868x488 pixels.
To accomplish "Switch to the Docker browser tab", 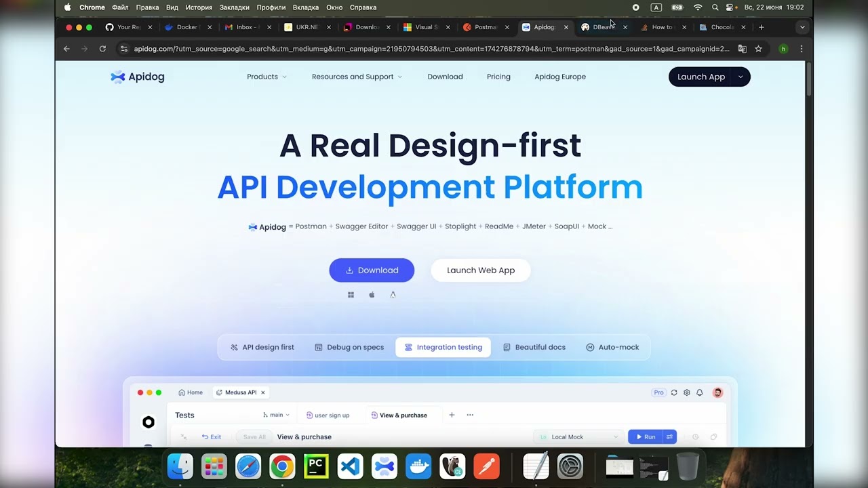I will pyautogui.click(x=186, y=27).
